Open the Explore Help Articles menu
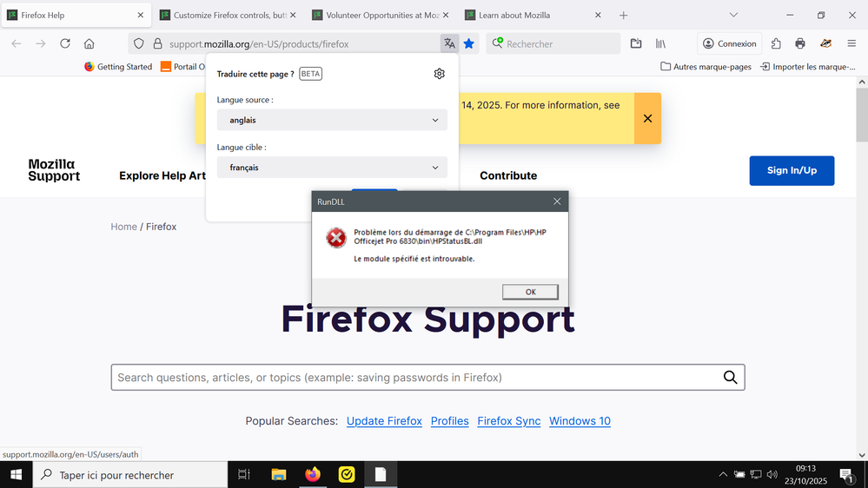This screenshot has height=488, width=868. click(162, 175)
